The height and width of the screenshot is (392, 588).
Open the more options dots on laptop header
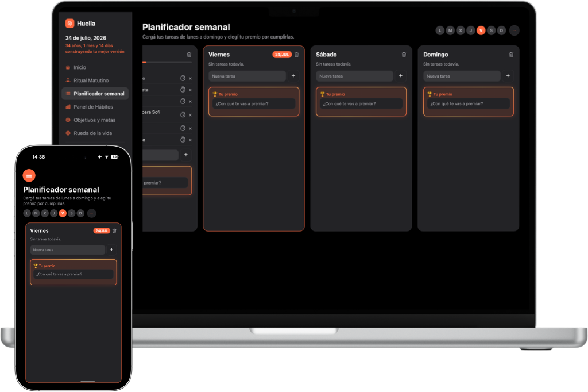tap(514, 30)
